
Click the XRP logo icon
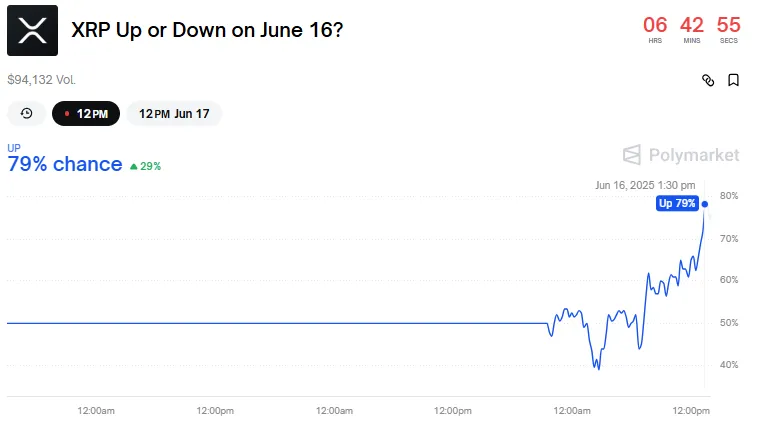32,30
